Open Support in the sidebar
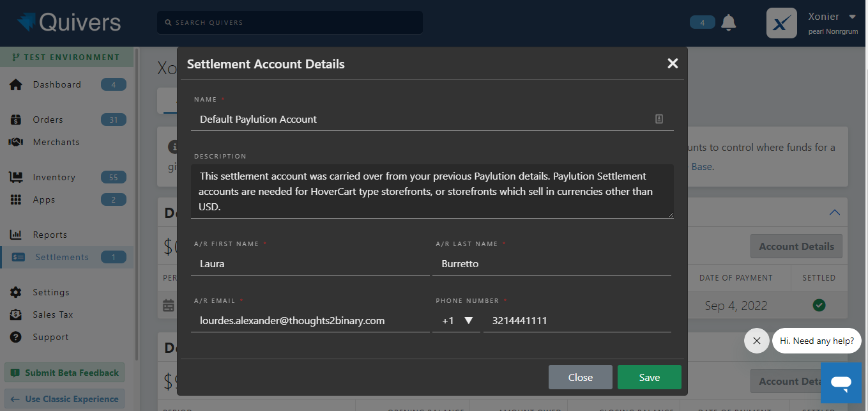The height and width of the screenshot is (411, 868). tap(50, 337)
